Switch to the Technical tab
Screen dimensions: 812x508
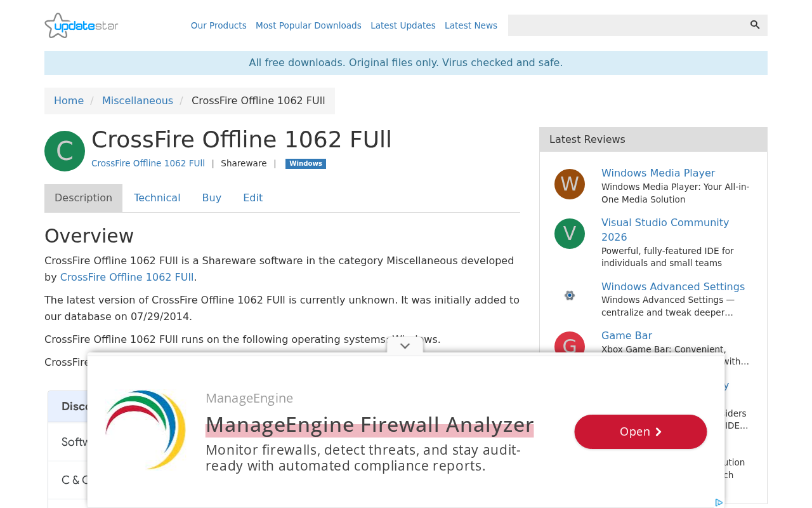pyautogui.click(x=157, y=198)
